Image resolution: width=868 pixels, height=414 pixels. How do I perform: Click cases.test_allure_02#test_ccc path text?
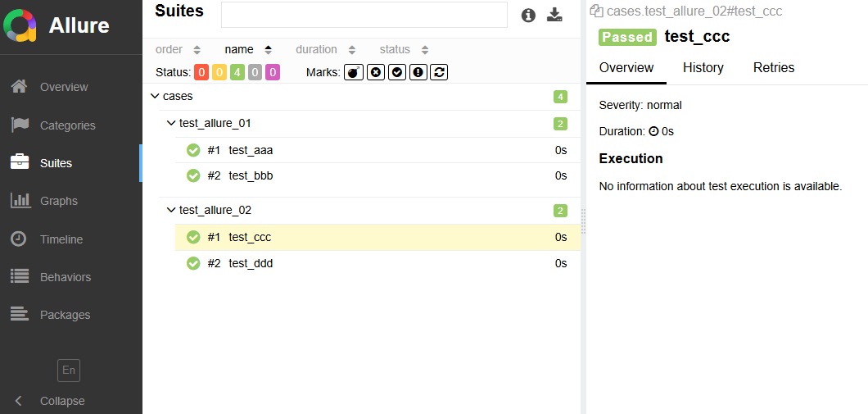[x=694, y=11]
